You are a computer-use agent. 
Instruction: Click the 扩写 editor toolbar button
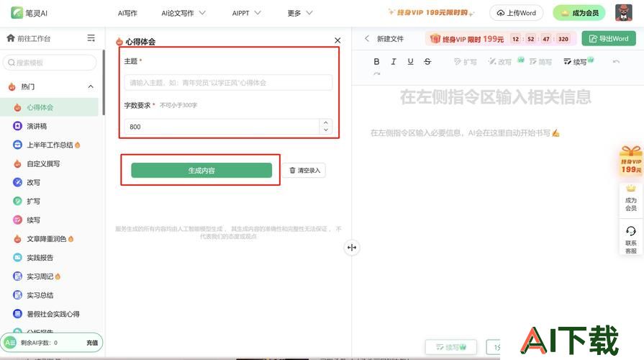(466, 62)
